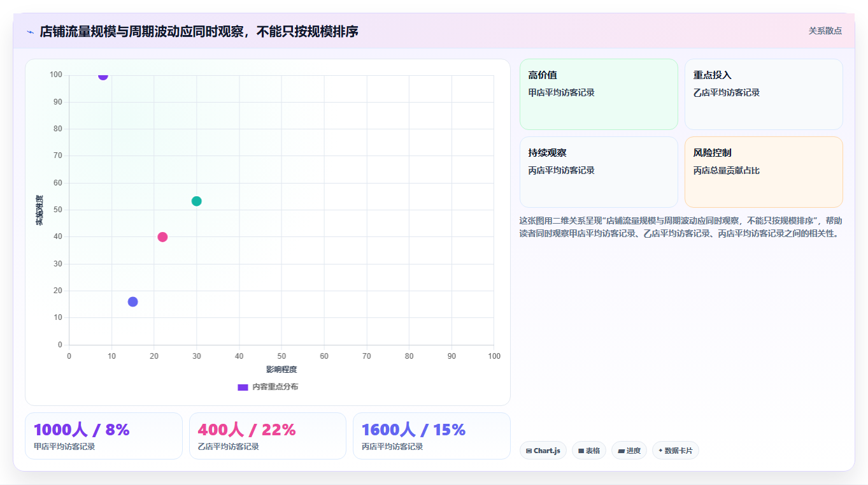
Task: Click the indigo scatter point near 15
Action: (x=132, y=302)
